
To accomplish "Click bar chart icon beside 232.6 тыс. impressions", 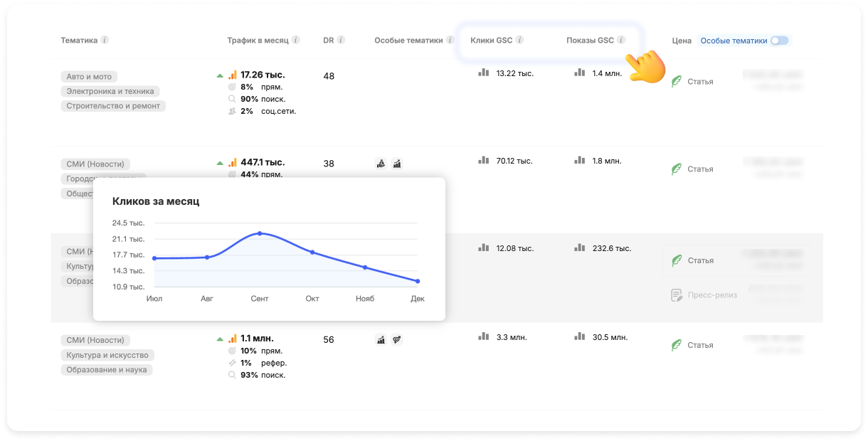I will pyautogui.click(x=580, y=248).
